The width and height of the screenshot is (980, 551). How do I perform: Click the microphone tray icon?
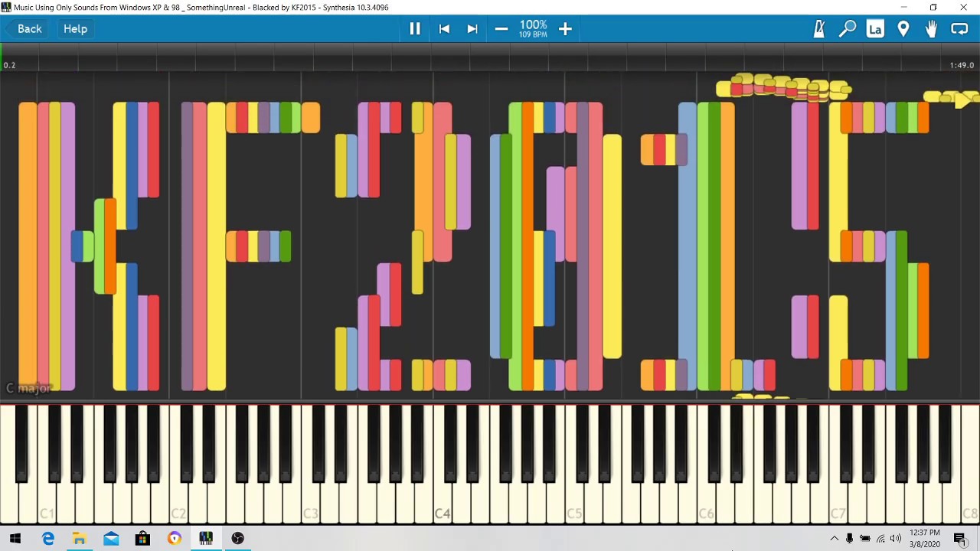coord(849,539)
